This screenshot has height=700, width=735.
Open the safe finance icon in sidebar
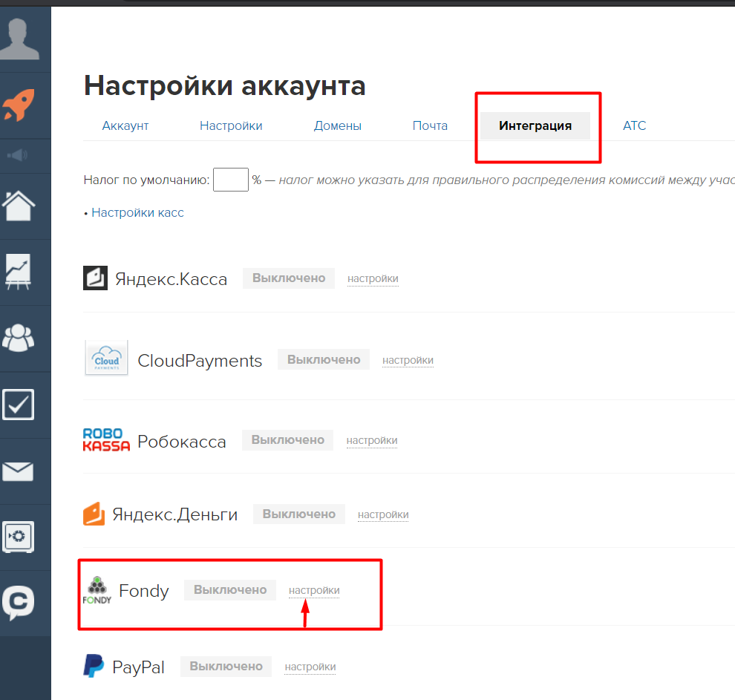pos(19,537)
